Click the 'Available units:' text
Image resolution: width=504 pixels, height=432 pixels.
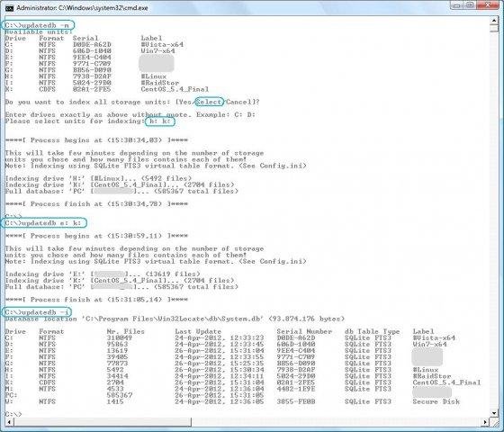tap(39, 31)
